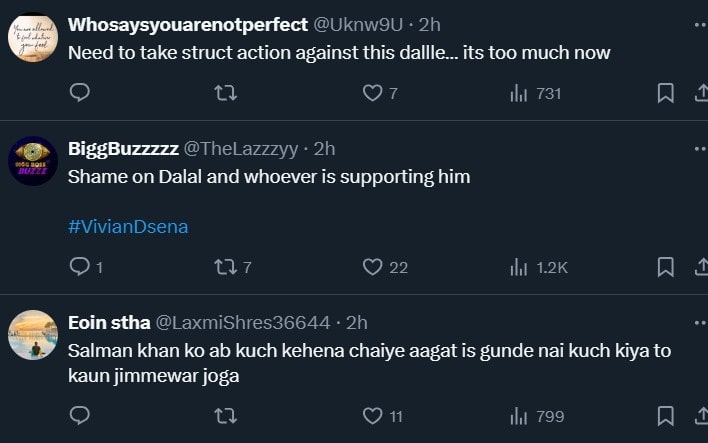Bookmark the Whosaysyouarenotperfect tweet
This screenshot has width=708, height=443.
[665, 93]
